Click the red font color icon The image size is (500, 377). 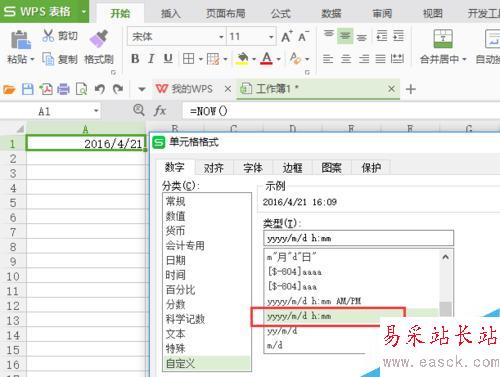click(266, 59)
